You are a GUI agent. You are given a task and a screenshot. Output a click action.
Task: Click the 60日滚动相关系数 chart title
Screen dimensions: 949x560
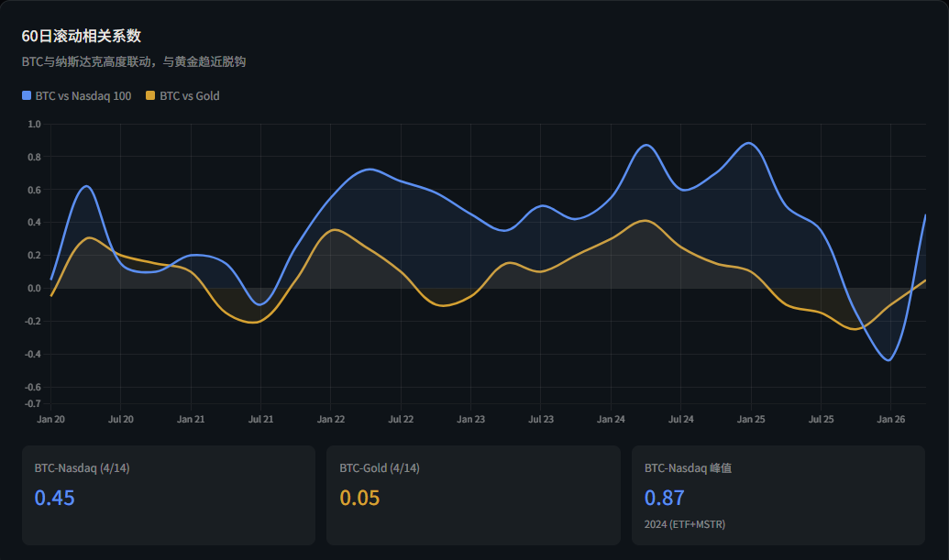click(x=82, y=36)
